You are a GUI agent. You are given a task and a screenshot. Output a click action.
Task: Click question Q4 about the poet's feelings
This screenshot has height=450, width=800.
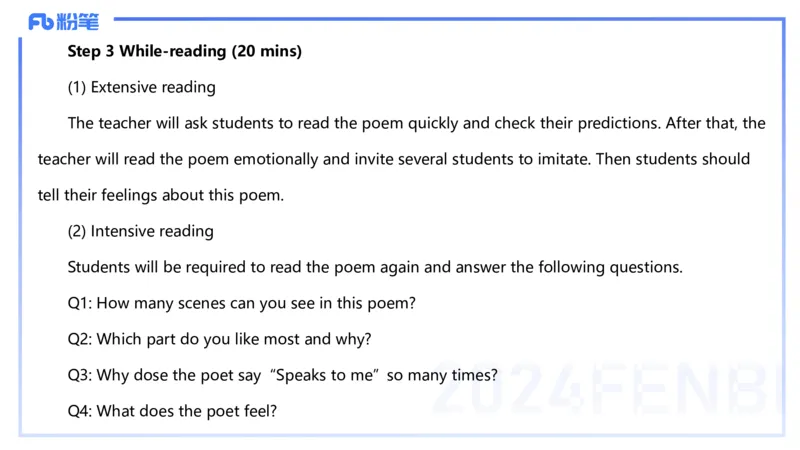point(172,411)
